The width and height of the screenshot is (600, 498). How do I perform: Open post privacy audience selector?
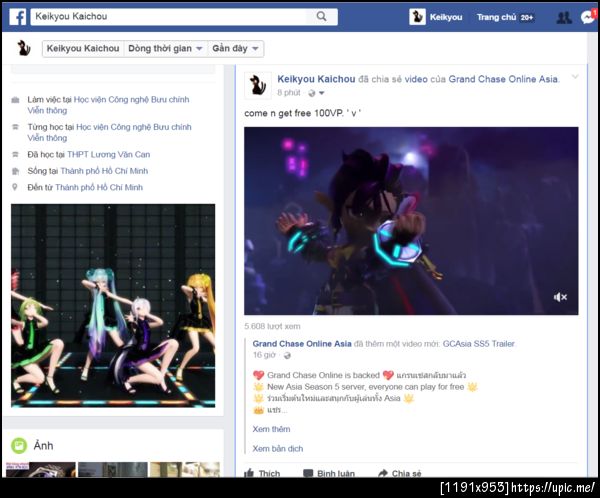click(316, 93)
